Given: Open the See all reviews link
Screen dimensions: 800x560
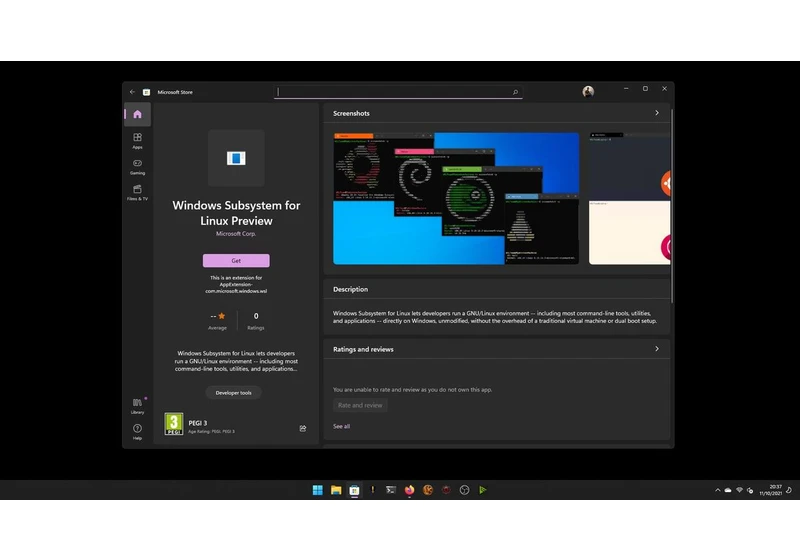Looking at the screenshot, I should pyautogui.click(x=341, y=426).
